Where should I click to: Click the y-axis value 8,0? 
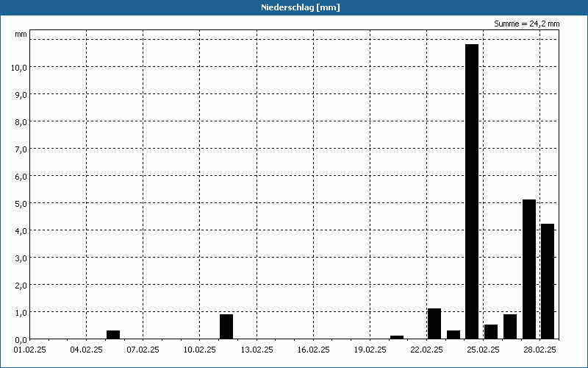(21, 122)
